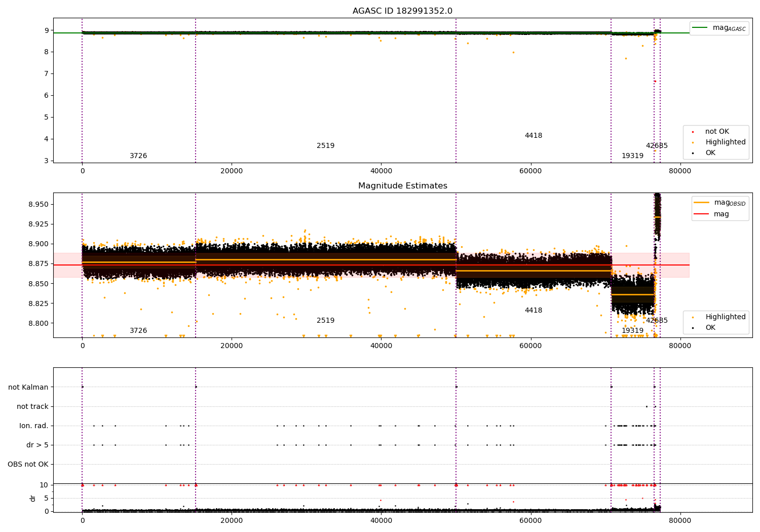Click the "4" y-axis tick of the AGASC ID plot
Image resolution: width=760 pixels, height=532 pixels.
pos(47,139)
